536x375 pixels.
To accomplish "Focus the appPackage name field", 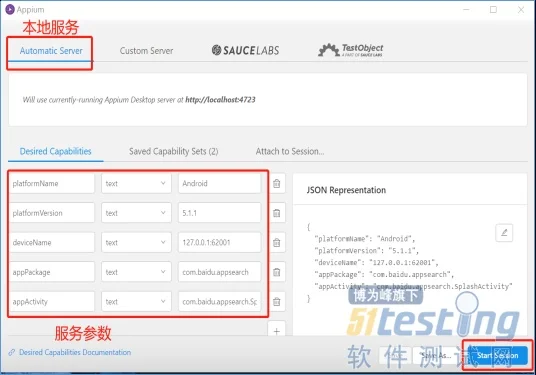I will coord(52,272).
